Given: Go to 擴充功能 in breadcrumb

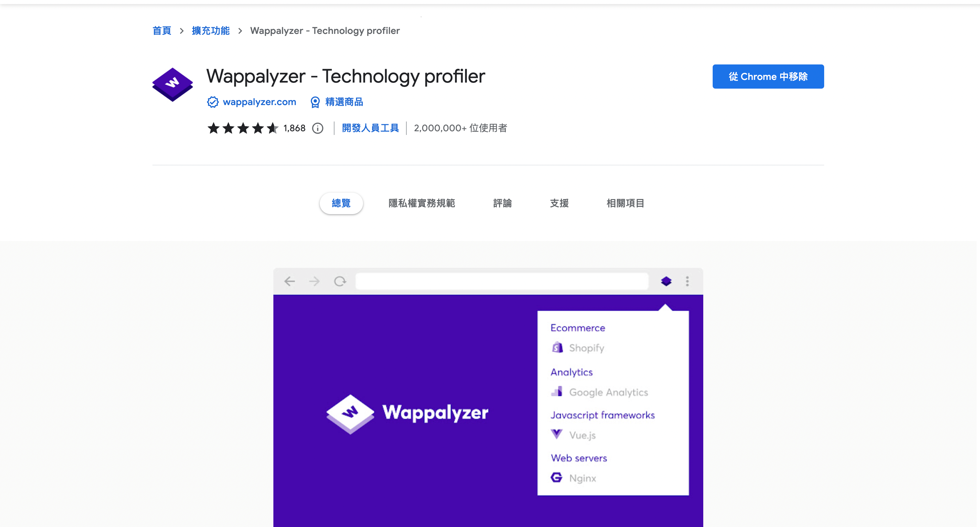Looking at the screenshot, I should click(210, 31).
